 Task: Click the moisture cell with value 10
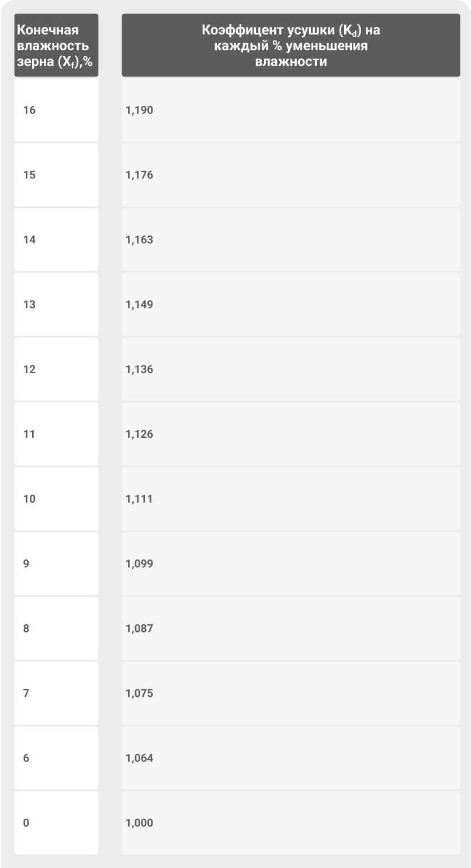[x=56, y=499]
